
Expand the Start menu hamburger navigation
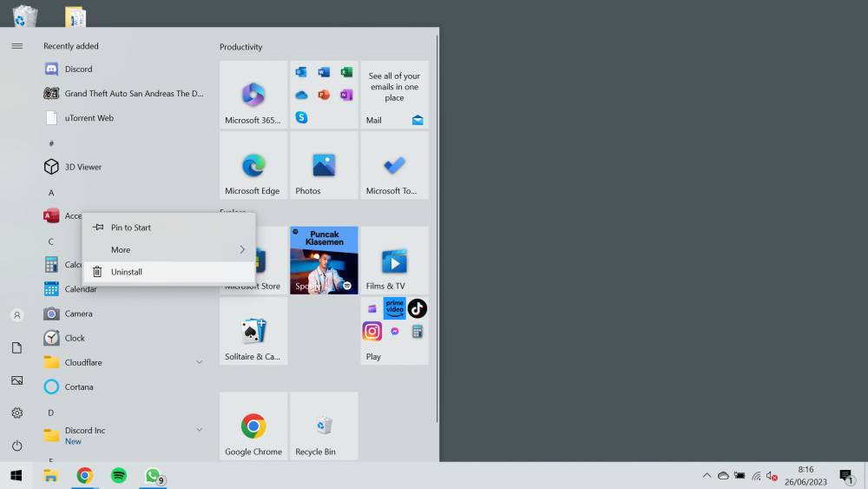(17, 46)
